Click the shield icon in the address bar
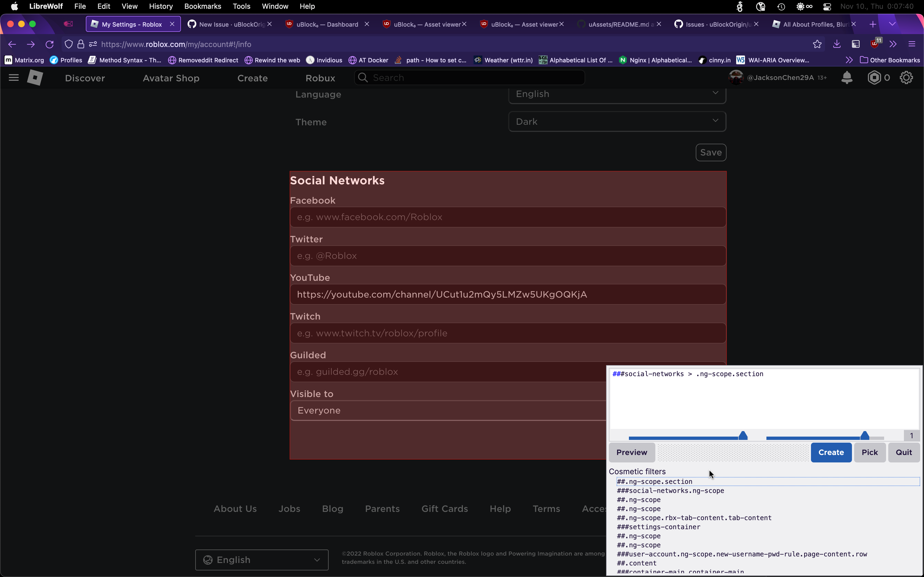Screen dimensions: 924x577 point(69,44)
